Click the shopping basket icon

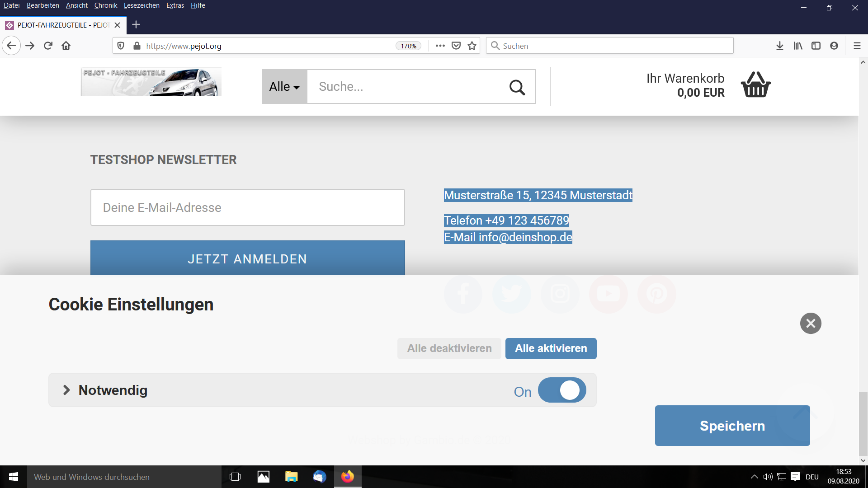click(x=755, y=85)
